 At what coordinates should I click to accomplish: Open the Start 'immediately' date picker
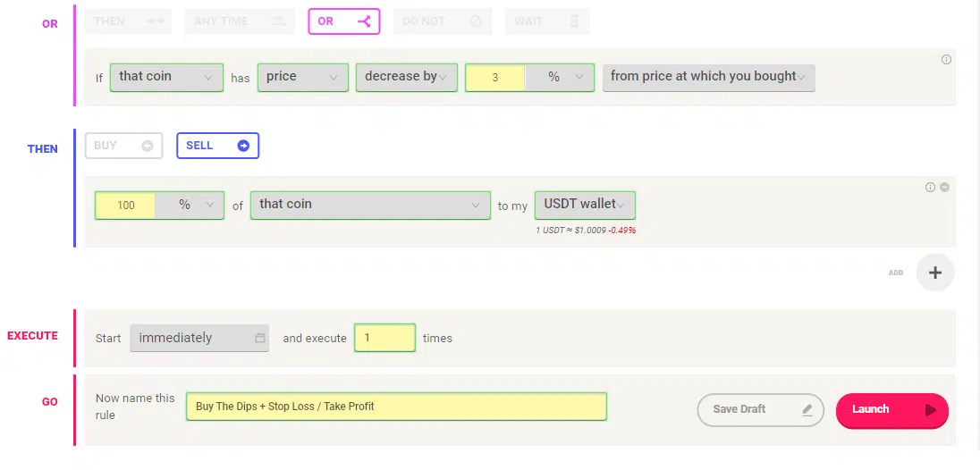(199, 338)
